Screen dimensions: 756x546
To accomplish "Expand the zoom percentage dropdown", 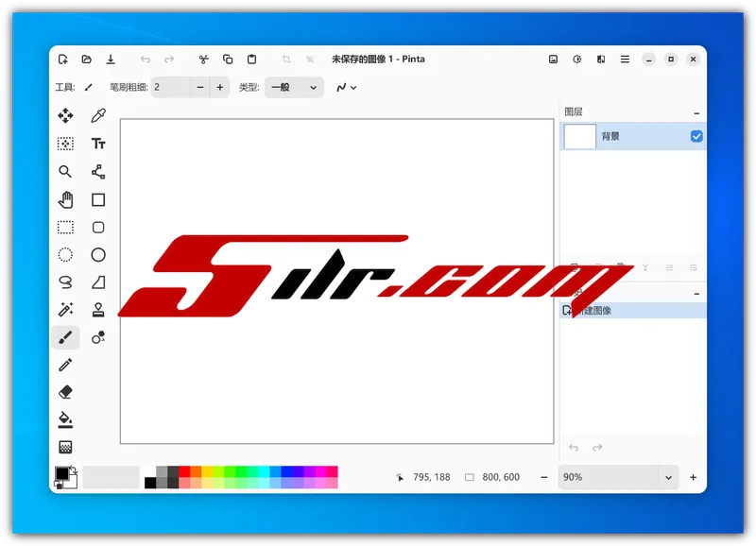I will tap(670, 478).
